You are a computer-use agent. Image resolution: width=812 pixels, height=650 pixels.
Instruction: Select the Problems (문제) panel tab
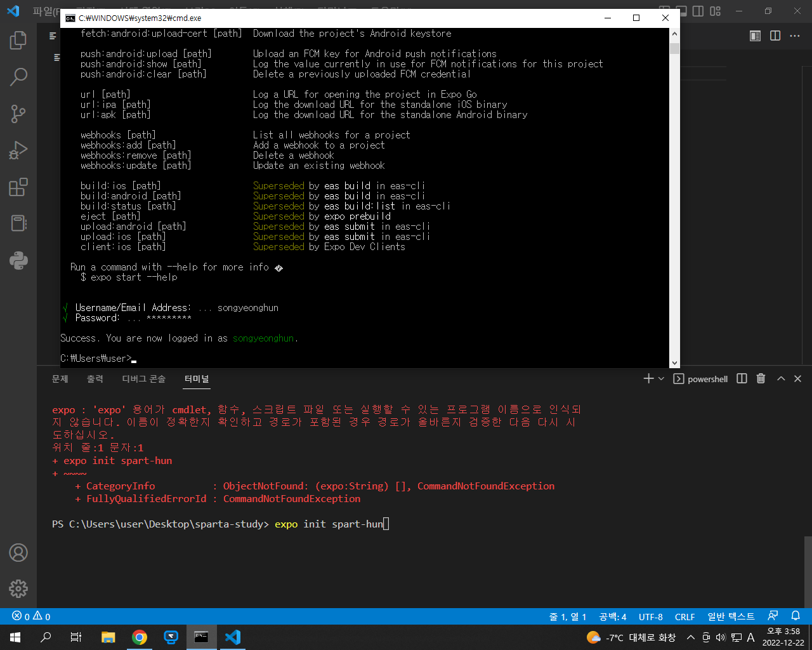(x=60, y=379)
